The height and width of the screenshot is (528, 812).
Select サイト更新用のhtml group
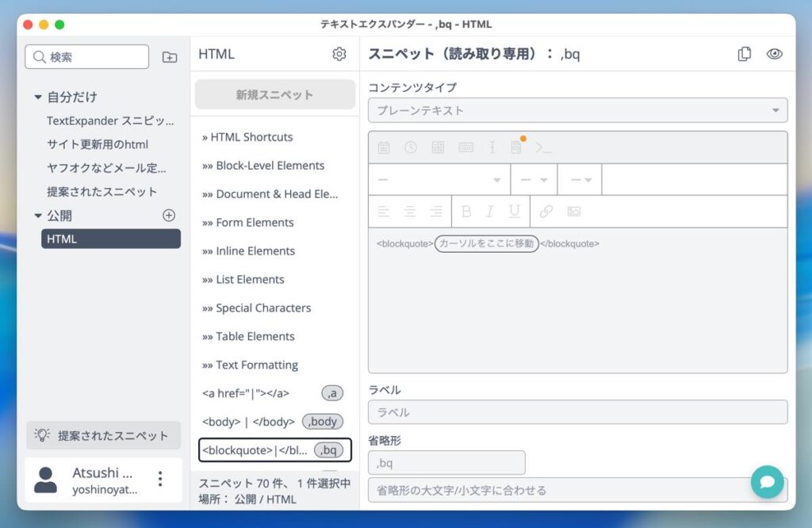click(98, 144)
